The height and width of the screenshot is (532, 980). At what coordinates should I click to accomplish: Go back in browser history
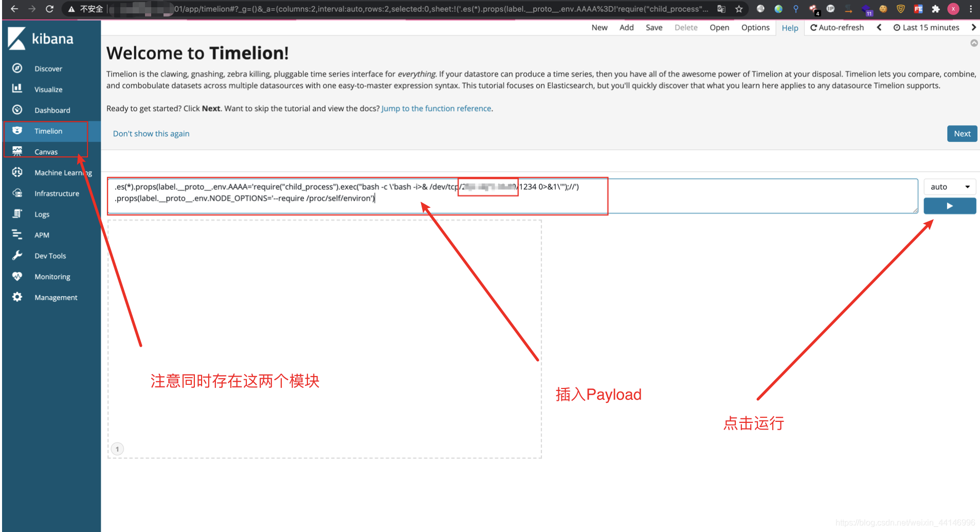pyautogui.click(x=14, y=9)
